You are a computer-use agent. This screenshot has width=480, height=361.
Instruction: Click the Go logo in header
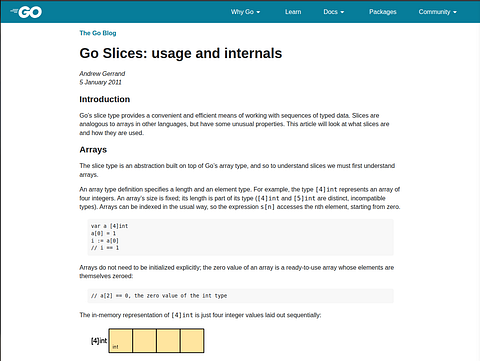[x=26, y=12]
